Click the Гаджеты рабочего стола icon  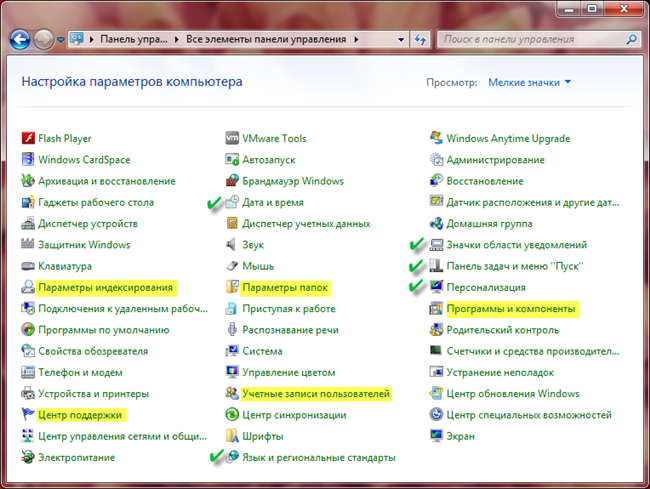[28, 202]
